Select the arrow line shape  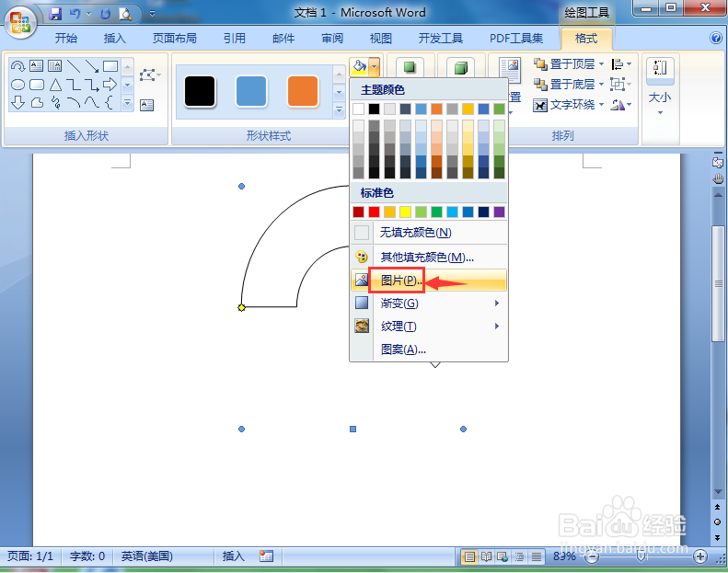pos(92,66)
